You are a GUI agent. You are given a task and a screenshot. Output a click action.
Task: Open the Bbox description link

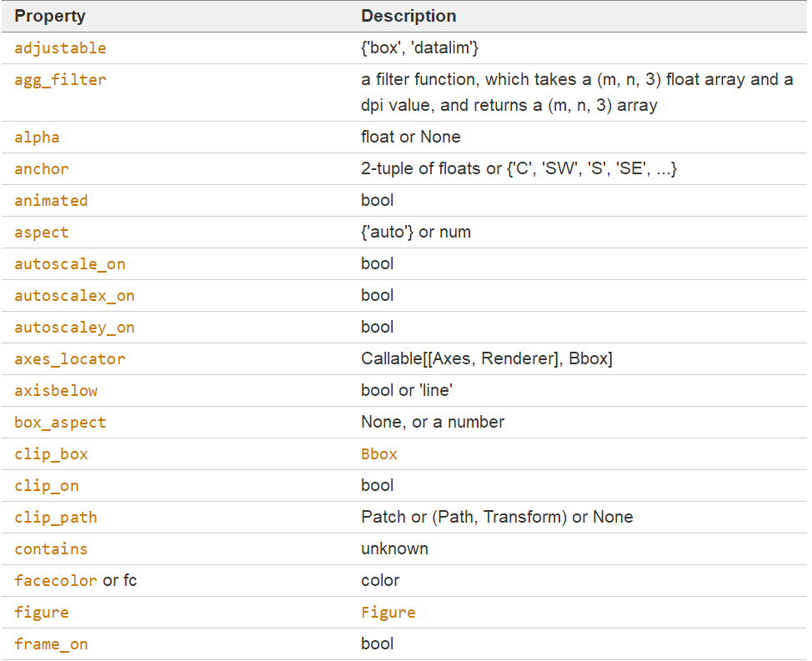379,454
